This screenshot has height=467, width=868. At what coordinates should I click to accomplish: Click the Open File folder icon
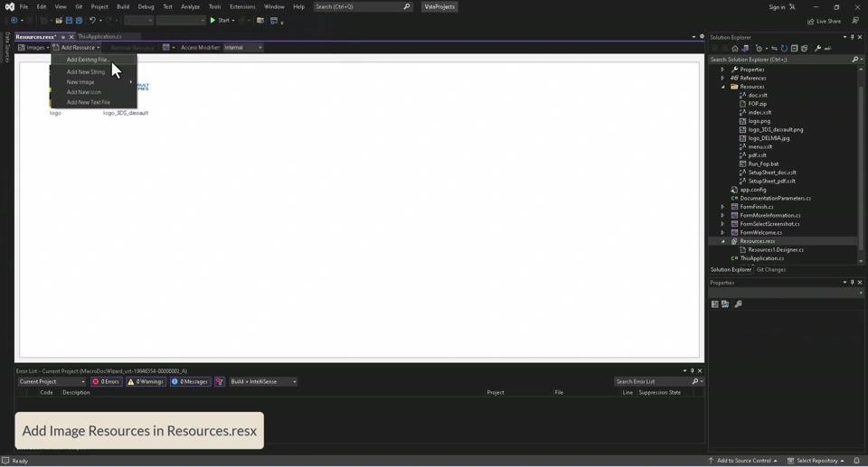pyautogui.click(x=59, y=21)
